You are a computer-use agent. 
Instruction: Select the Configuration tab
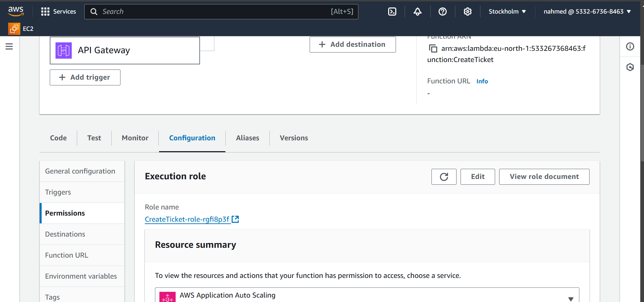click(192, 138)
